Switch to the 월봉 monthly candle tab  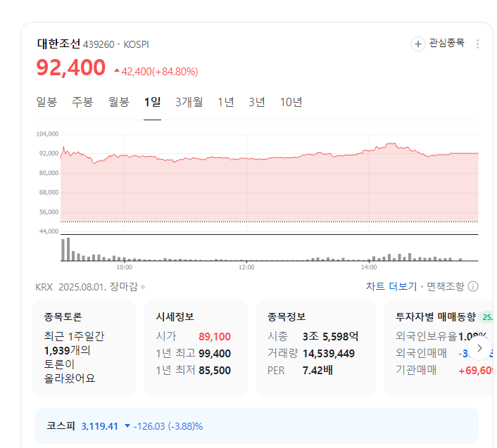coord(119,102)
